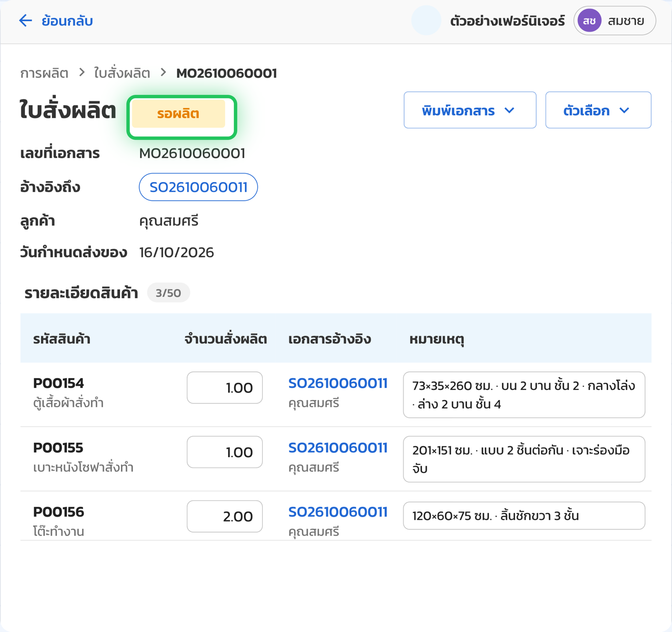The width and height of the screenshot is (672, 632).
Task: Edit quantity field for P00156
Action: 225,516
